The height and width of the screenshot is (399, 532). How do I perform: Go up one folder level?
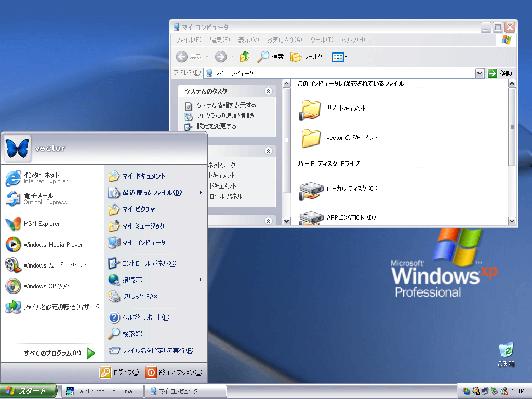point(245,57)
